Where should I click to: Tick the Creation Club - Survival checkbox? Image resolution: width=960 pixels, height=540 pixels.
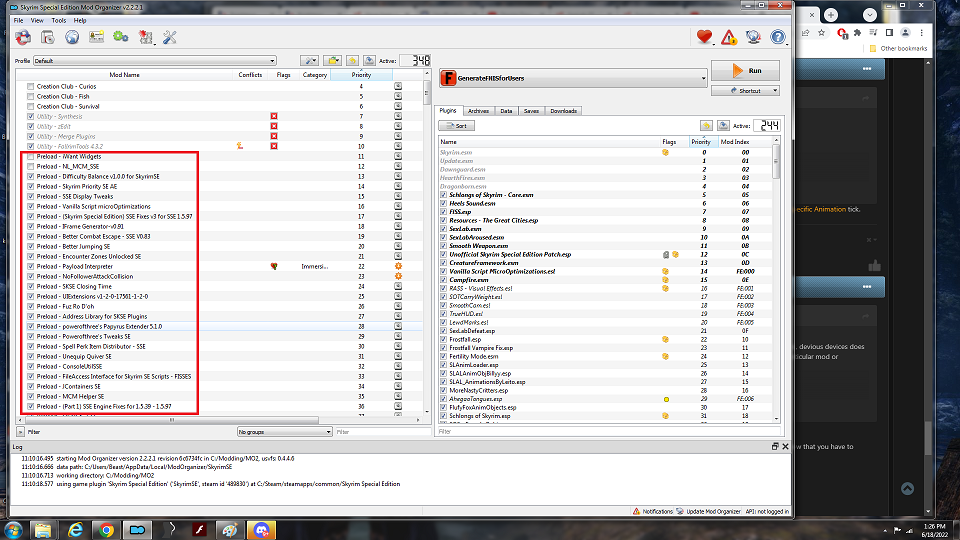click(x=31, y=107)
